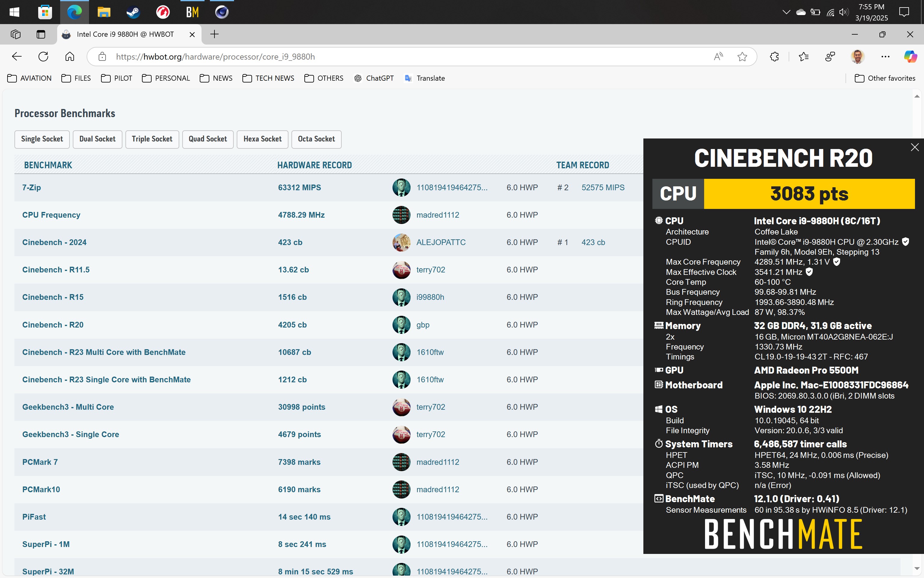Open notification center icon
The image size is (924, 578).
click(x=904, y=12)
